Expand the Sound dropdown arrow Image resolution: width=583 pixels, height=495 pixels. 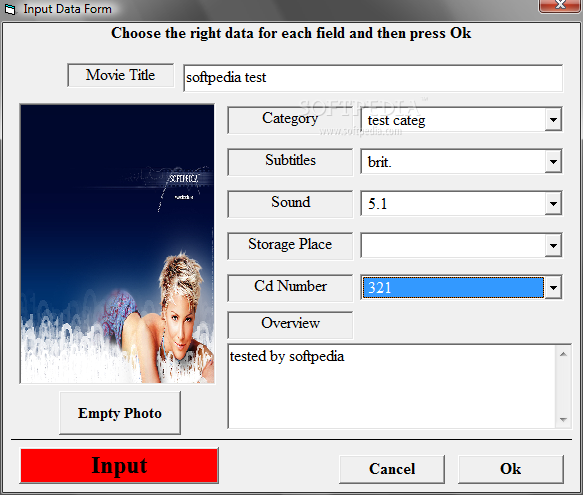click(553, 204)
